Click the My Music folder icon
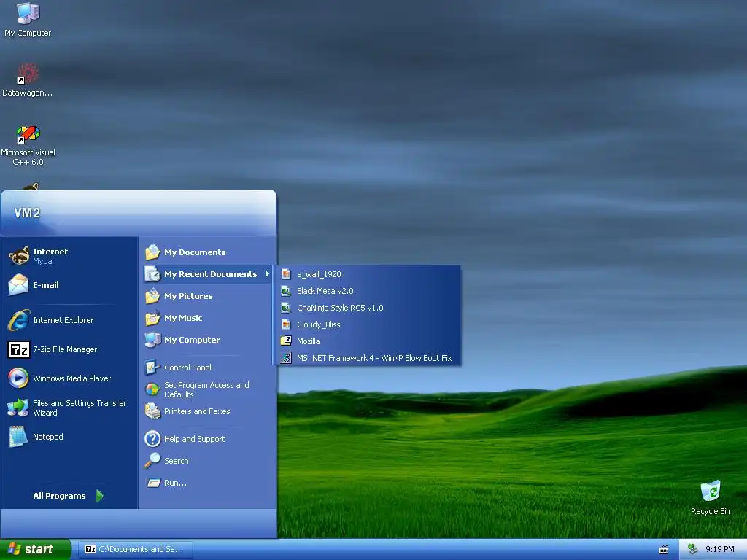Screen dimensions: 747x560 click(x=152, y=318)
